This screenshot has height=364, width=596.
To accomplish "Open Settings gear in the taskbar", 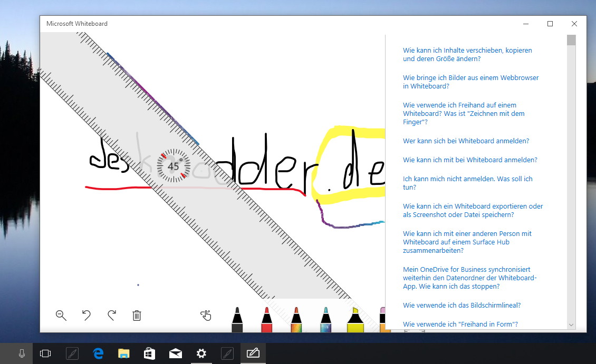I will point(201,353).
